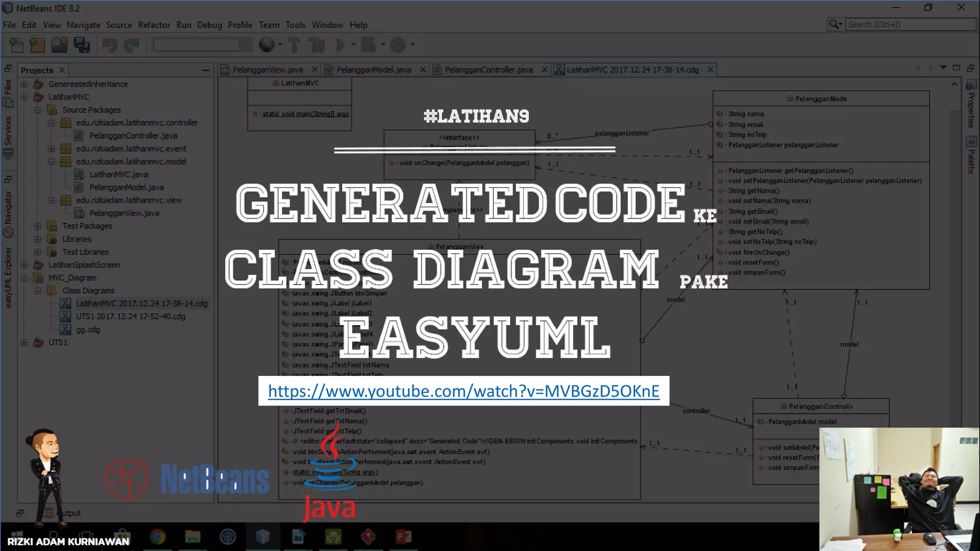Click the Search (Ctrl+I) field

point(910,24)
